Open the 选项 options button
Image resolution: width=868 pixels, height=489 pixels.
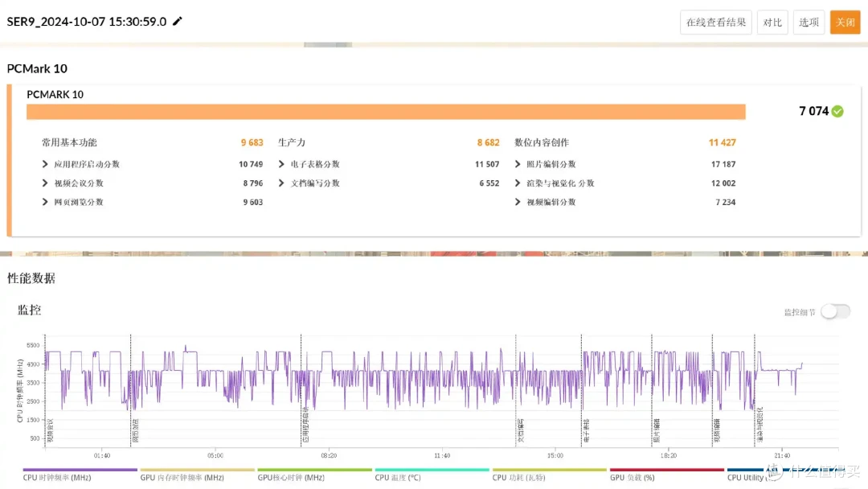809,23
